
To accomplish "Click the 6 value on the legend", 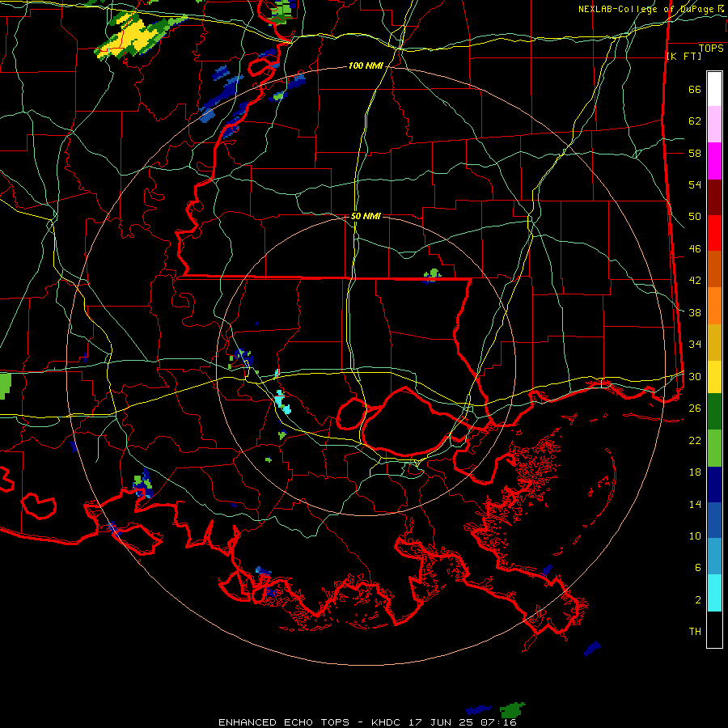I will point(698,568).
